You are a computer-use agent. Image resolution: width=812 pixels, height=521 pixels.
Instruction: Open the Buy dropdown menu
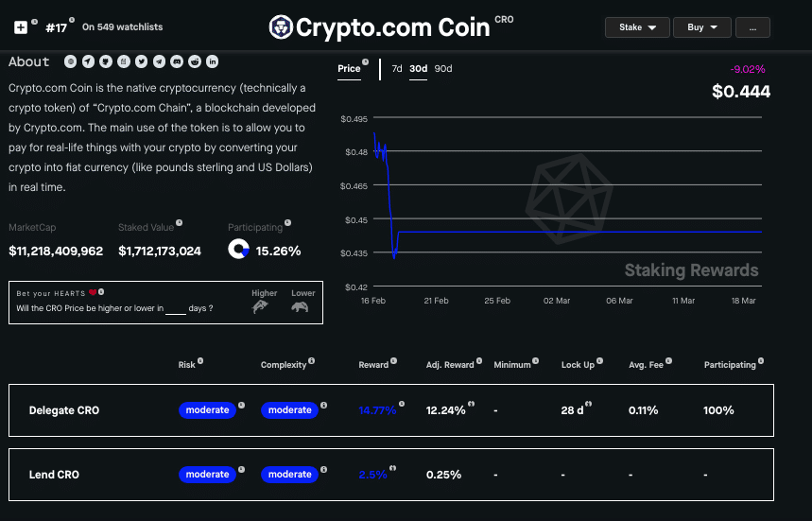pyautogui.click(x=701, y=27)
